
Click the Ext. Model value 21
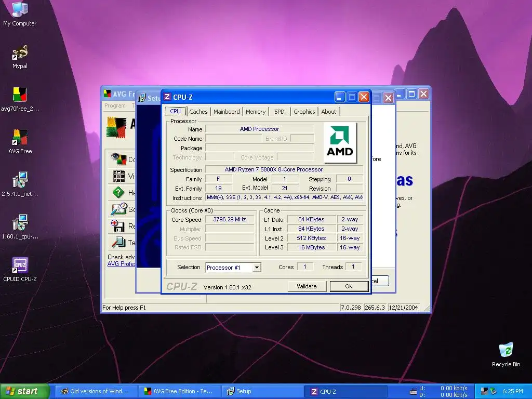point(285,188)
